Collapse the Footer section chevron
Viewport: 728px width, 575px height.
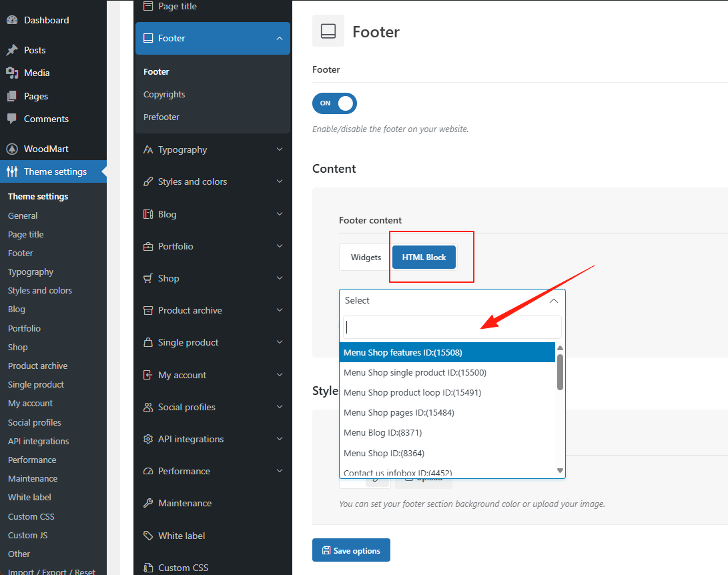(x=279, y=39)
